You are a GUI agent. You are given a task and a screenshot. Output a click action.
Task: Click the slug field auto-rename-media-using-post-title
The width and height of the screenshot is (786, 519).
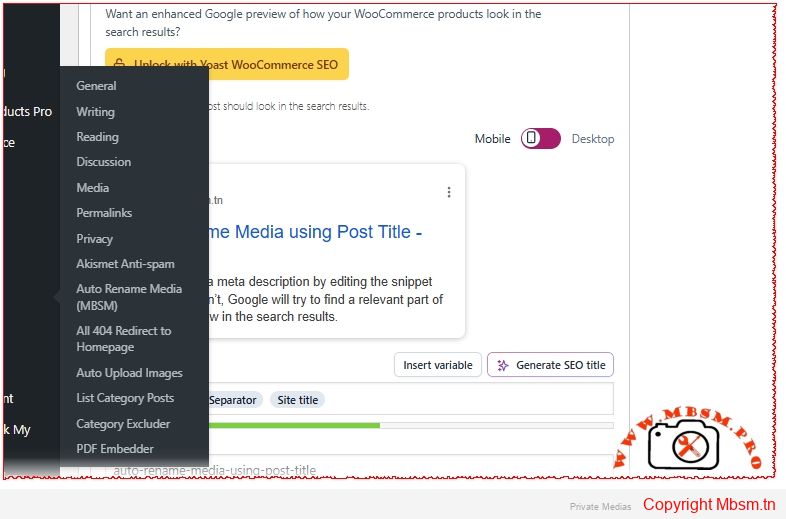point(359,466)
